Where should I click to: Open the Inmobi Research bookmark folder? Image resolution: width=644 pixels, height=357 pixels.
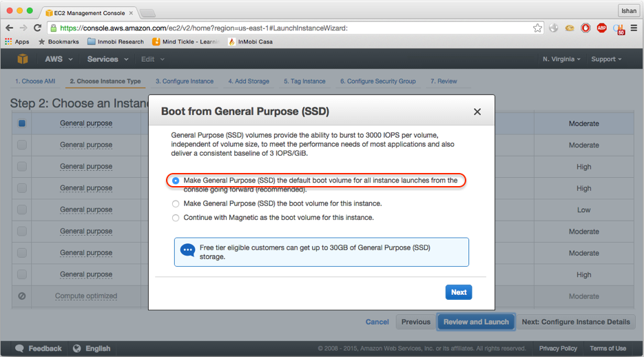[x=116, y=41]
